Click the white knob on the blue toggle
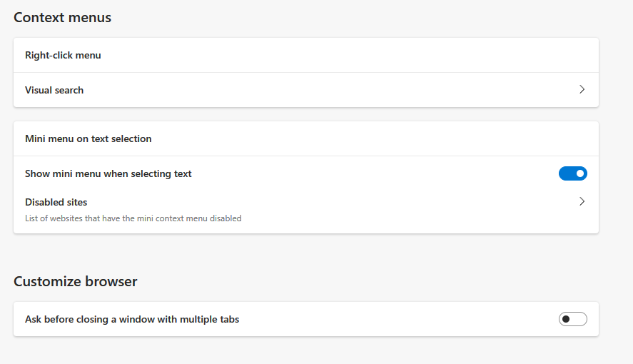 (580, 173)
